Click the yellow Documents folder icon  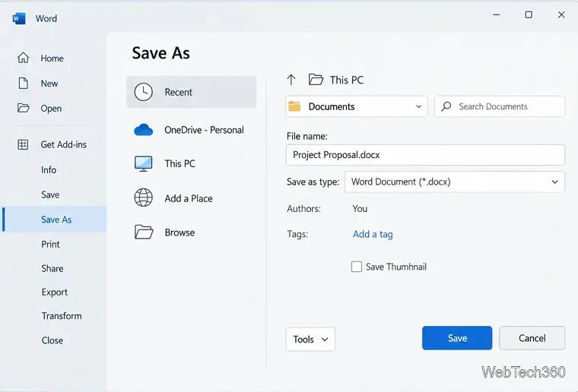coord(294,106)
